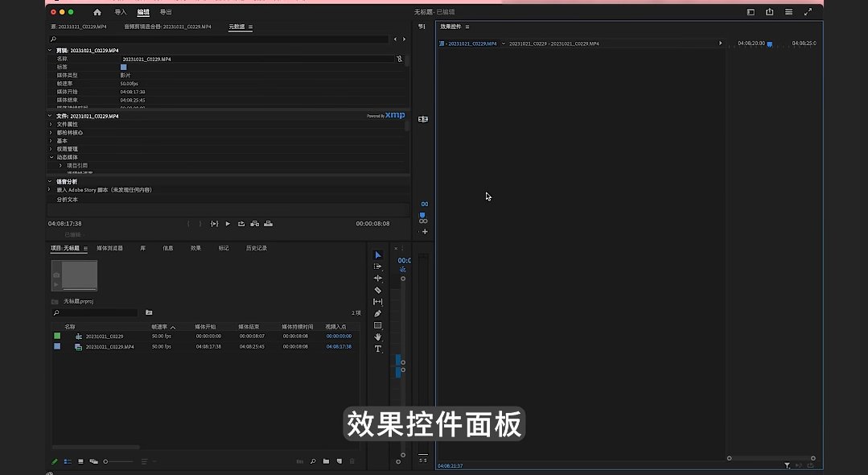Pick the Hand tool
868x475 pixels.
click(x=378, y=337)
